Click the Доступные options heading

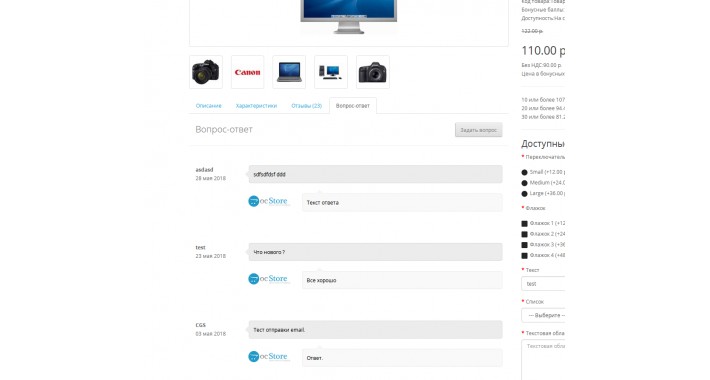coord(543,144)
